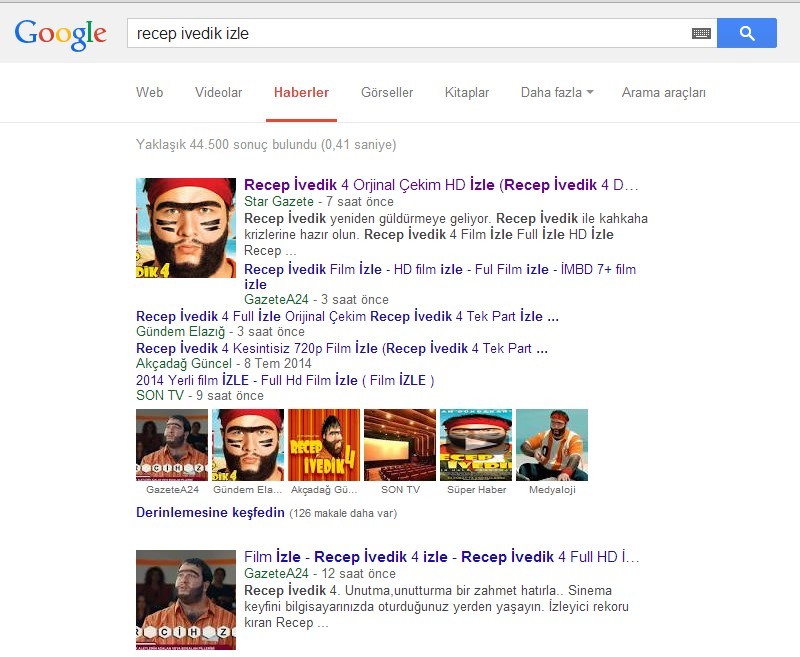Open the 2014 Yerli film İZLE link
Screen dimensions: 800x657
pos(285,380)
